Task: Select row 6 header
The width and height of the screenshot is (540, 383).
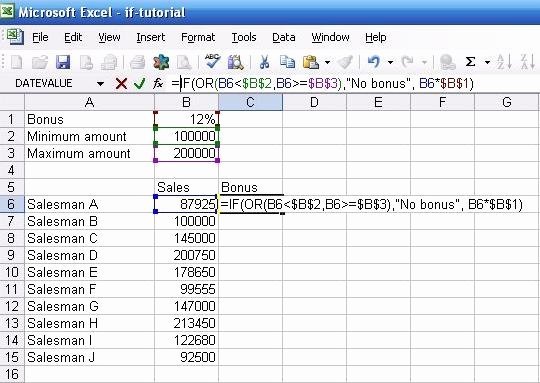Action: point(11,204)
